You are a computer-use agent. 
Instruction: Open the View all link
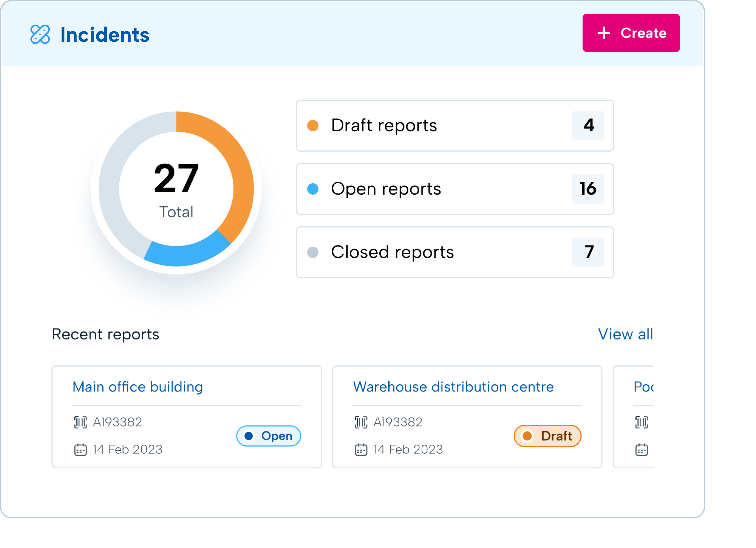tap(625, 334)
